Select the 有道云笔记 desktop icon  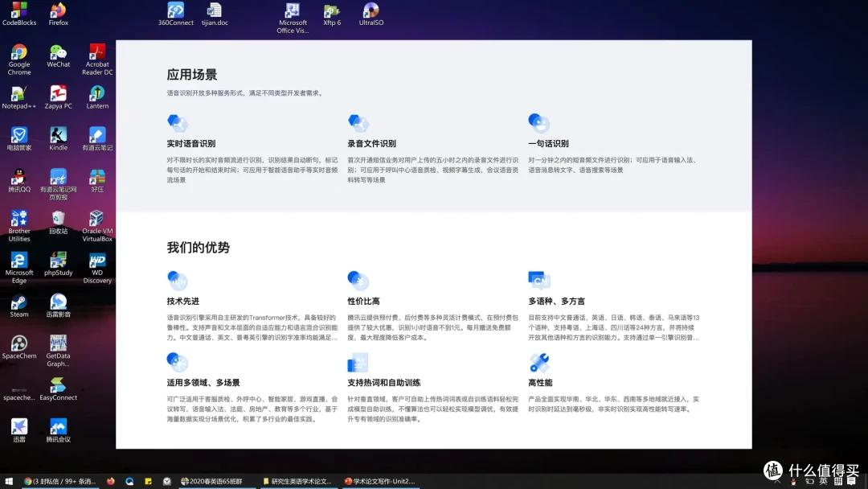(97, 138)
